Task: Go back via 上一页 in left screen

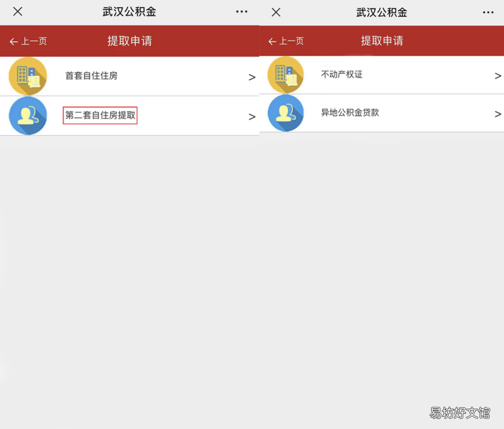Action: coord(28,41)
